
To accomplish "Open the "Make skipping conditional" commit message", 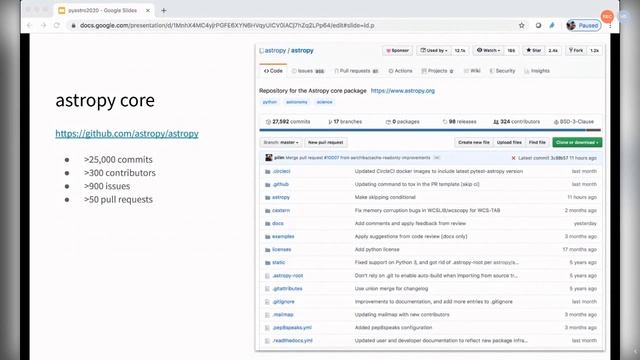I will click(385, 198).
